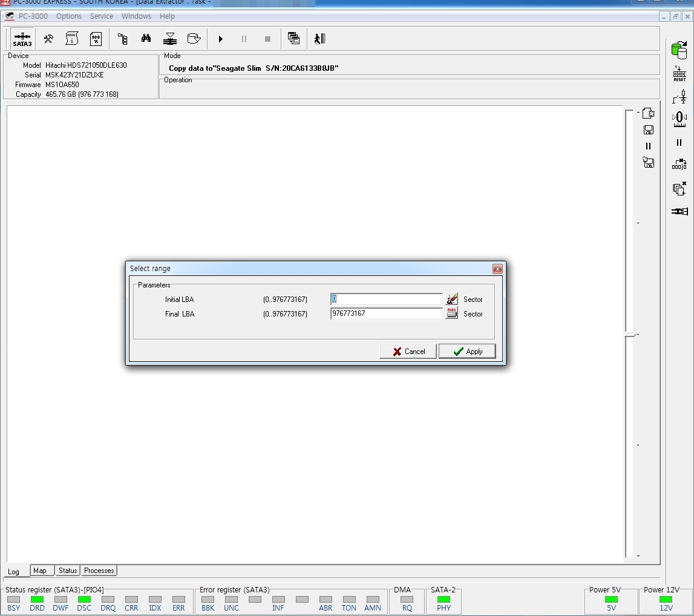
Task: Click the BSY status indicator
Action: (14, 599)
